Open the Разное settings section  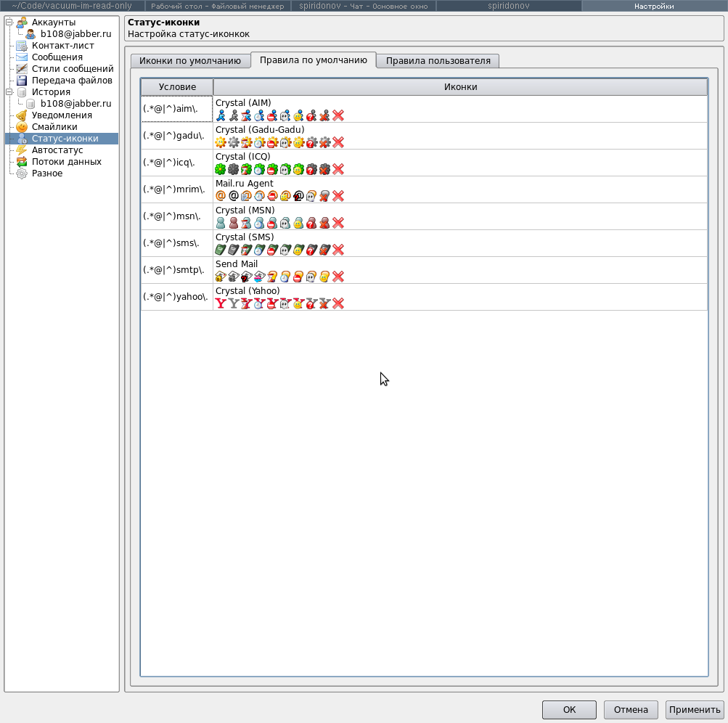(47, 173)
